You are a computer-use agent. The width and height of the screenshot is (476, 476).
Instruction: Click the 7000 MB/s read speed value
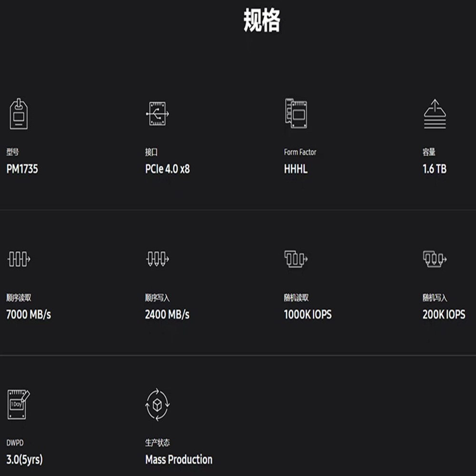(x=29, y=315)
